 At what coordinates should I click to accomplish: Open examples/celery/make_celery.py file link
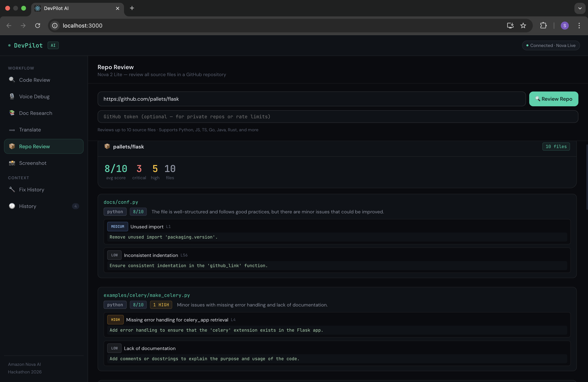(147, 295)
